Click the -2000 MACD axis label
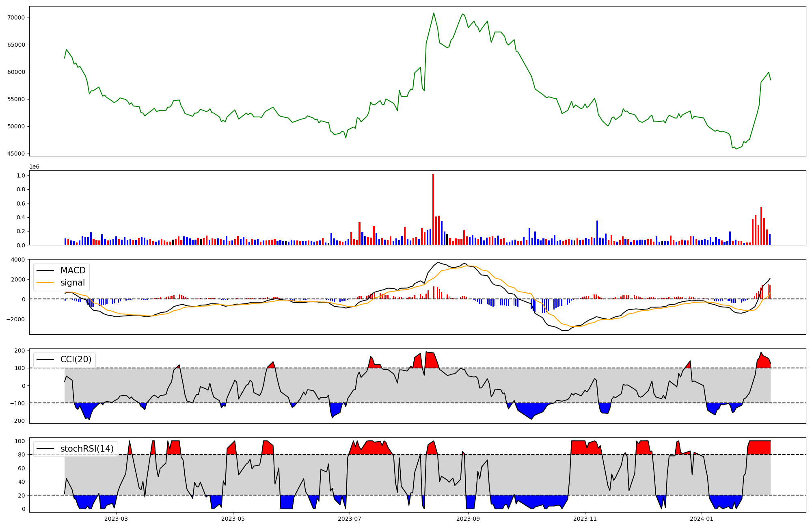Screen dimensions: 812x528 point(16,319)
